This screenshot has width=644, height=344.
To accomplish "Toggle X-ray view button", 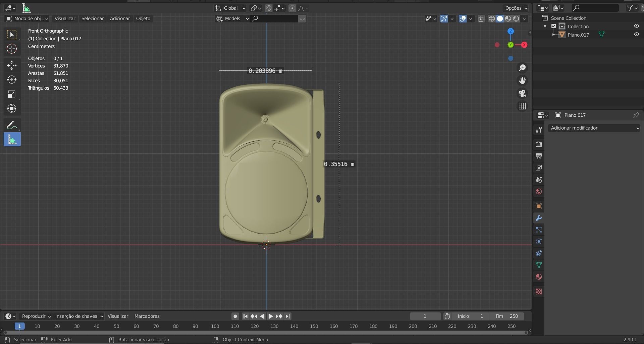I will 481,18.
